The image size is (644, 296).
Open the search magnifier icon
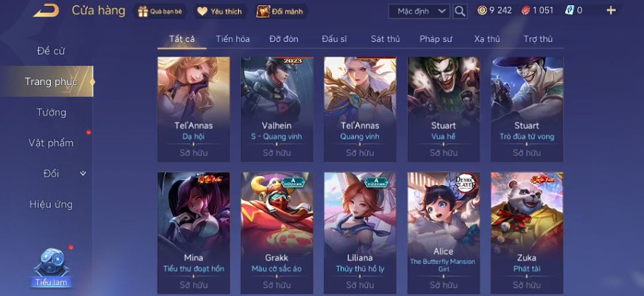[x=460, y=11]
